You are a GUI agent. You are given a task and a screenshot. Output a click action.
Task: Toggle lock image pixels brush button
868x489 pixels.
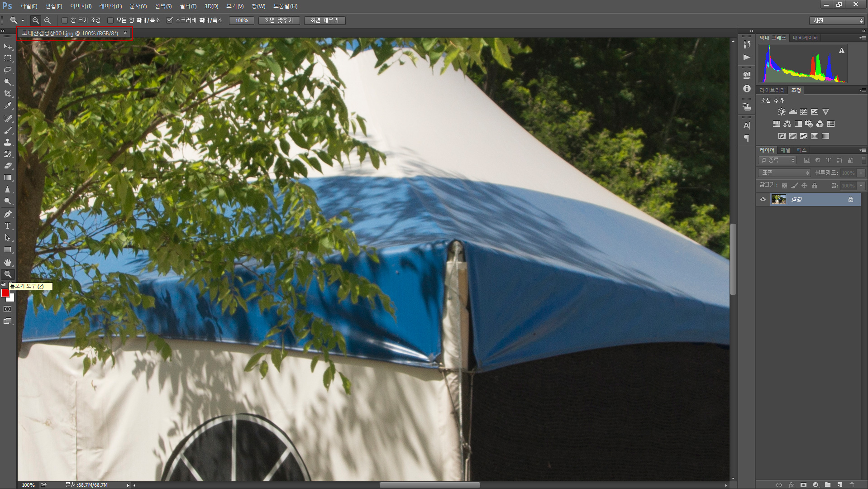pyautogui.click(x=795, y=186)
